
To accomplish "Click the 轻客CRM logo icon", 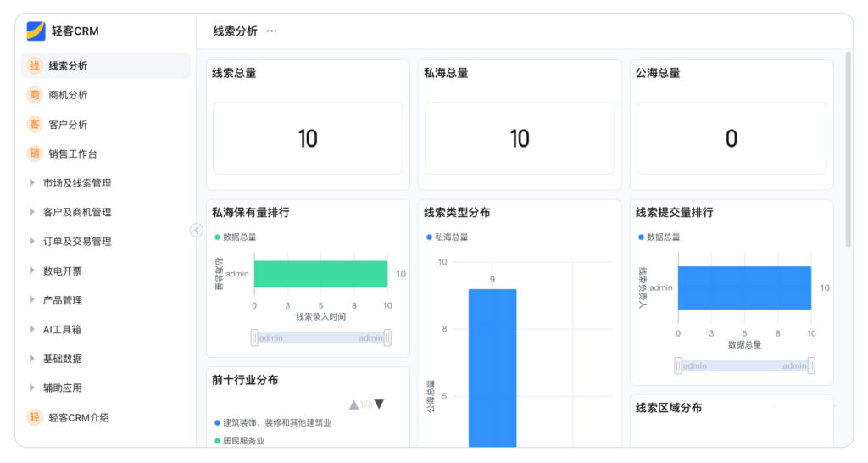I will click(x=36, y=31).
